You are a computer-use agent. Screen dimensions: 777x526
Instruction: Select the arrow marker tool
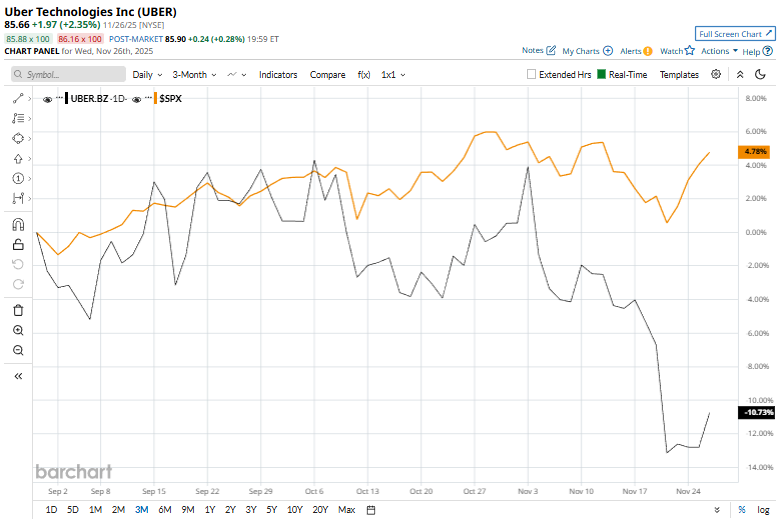(18, 159)
